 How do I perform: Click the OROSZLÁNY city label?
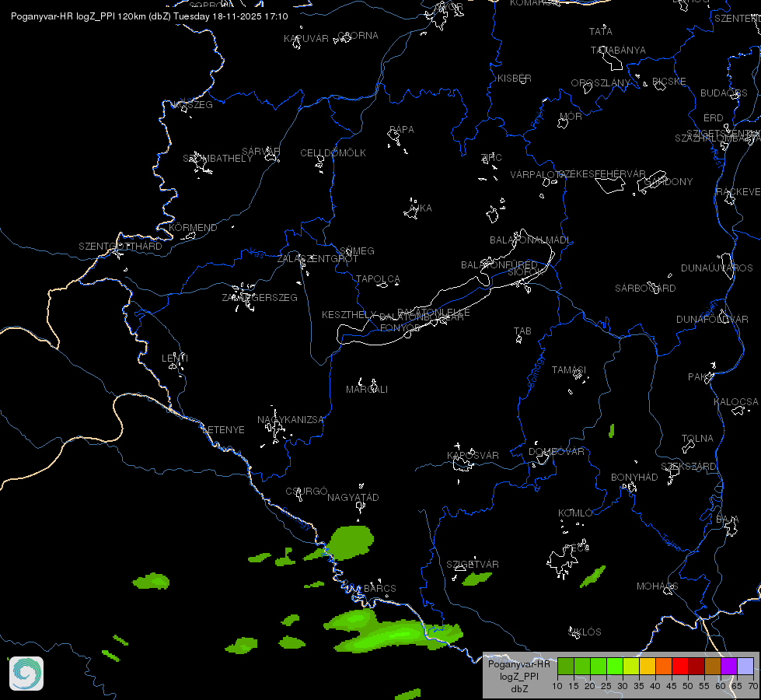pos(600,83)
